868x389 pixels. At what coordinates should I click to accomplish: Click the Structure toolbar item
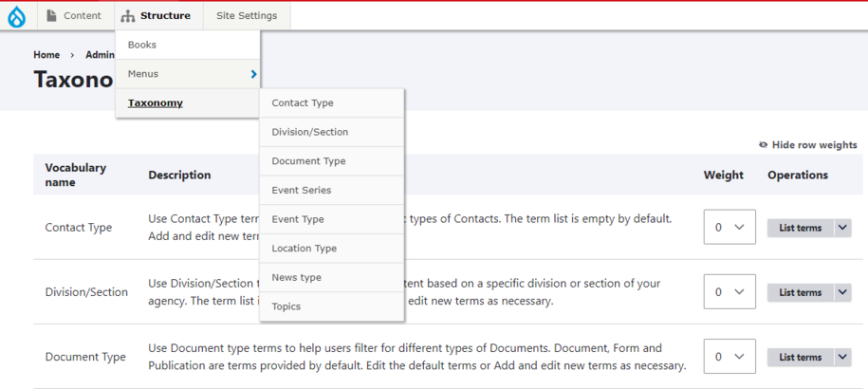156,16
